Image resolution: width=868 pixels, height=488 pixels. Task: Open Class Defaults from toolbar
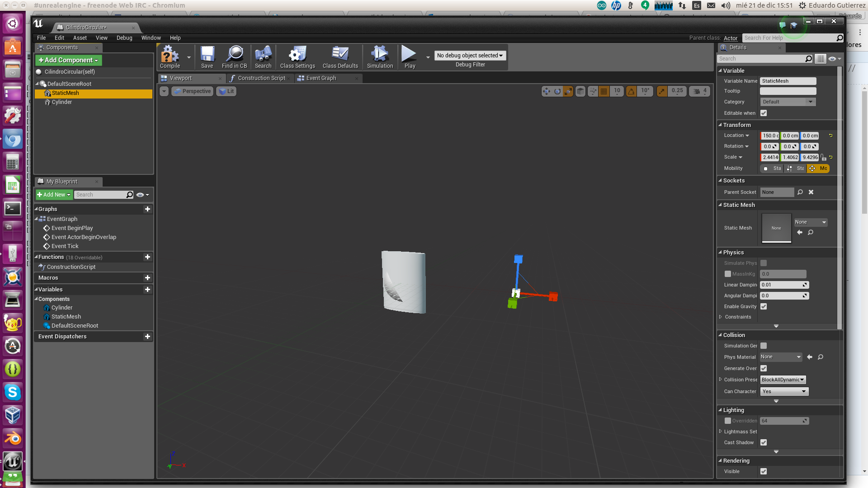340,57
